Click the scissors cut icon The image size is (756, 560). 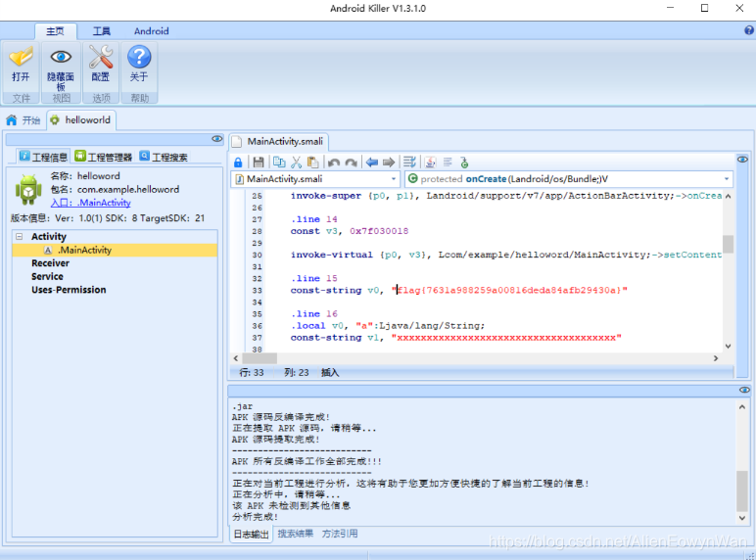[296, 163]
